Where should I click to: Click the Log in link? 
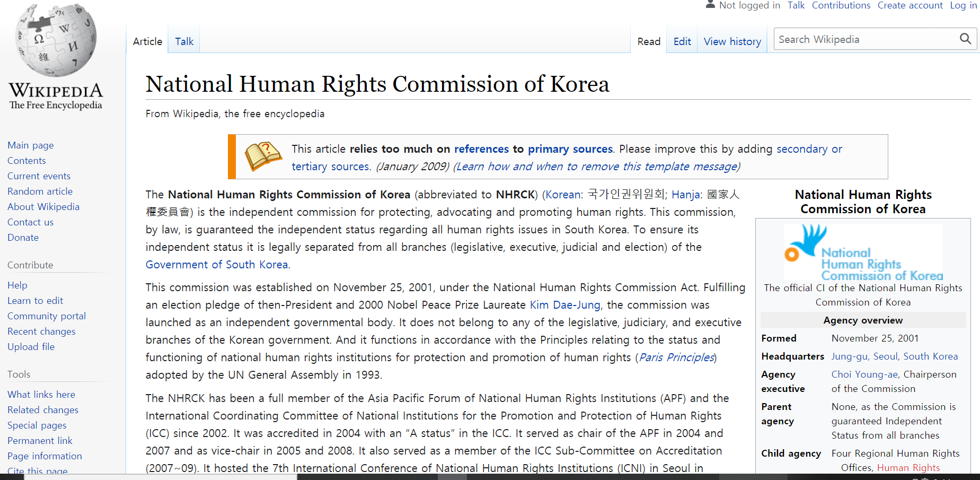coord(963,5)
